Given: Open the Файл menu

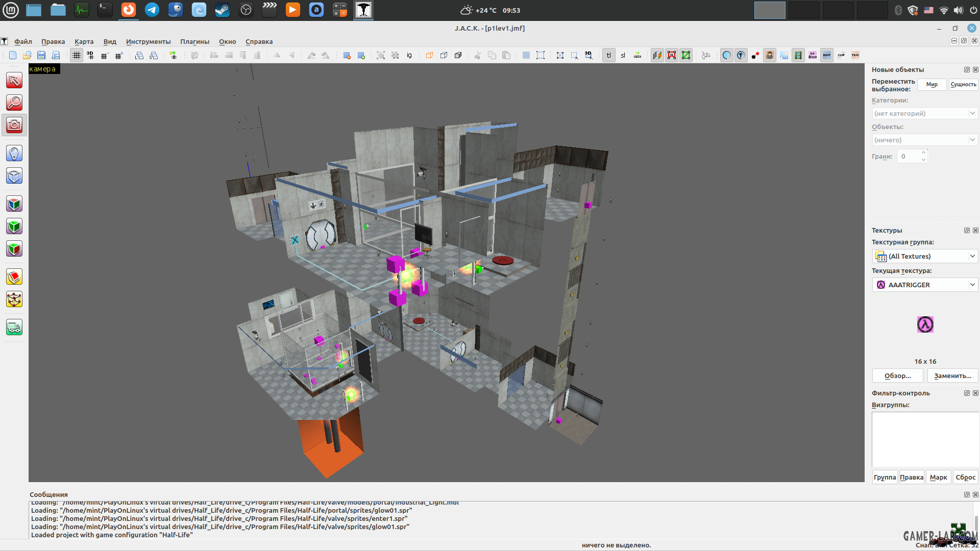Looking at the screenshot, I should coord(23,41).
